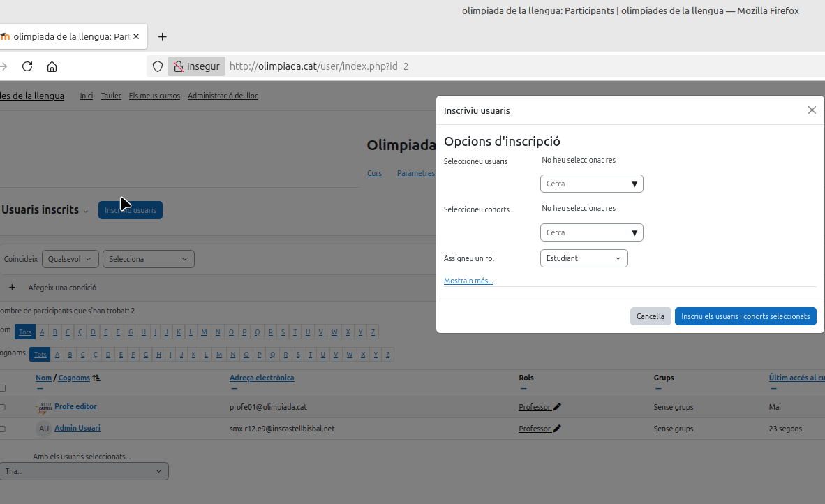
Task: Tick the checkbox for Admin Usuari row
Action: point(2,429)
